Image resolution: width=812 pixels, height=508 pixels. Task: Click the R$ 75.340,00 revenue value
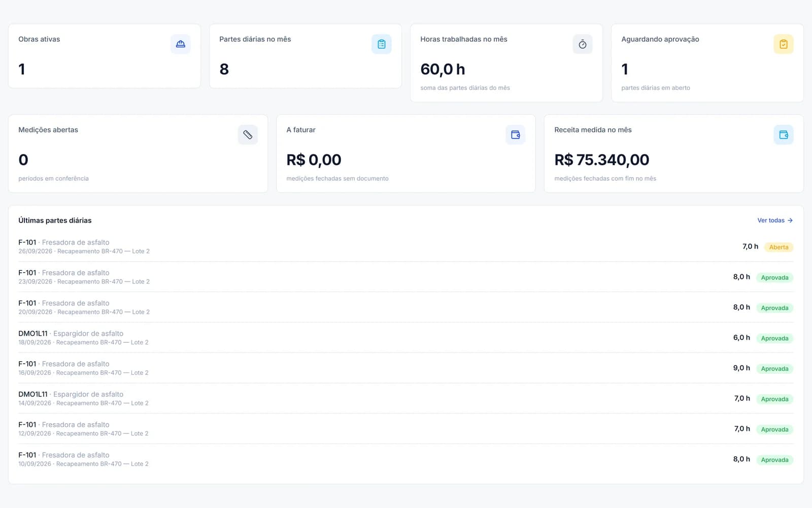pyautogui.click(x=601, y=160)
